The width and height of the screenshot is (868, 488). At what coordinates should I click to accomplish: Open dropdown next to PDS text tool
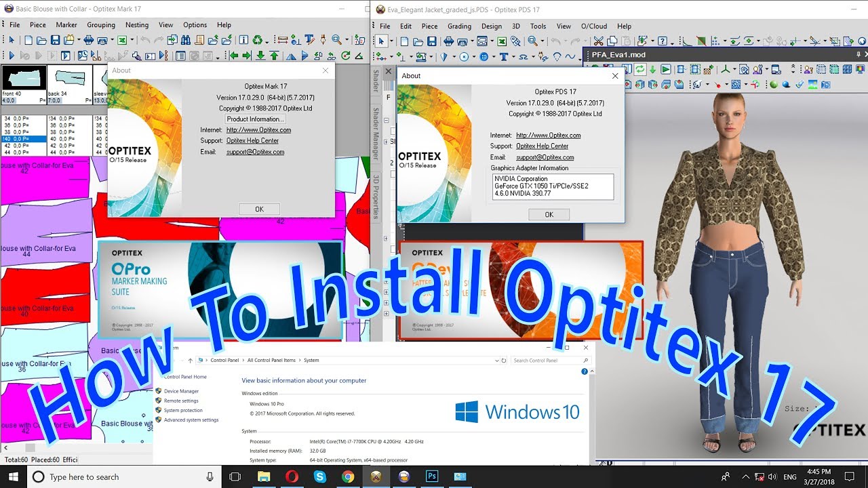click(514, 57)
